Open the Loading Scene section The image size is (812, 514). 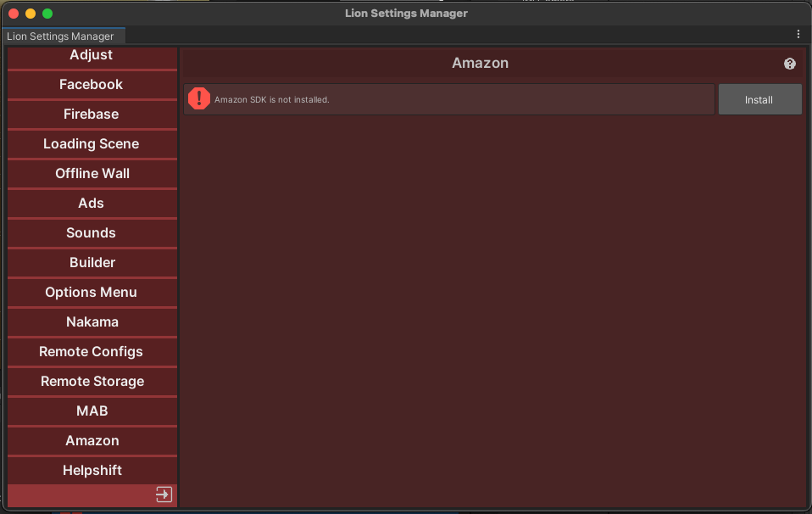[x=92, y=143]
